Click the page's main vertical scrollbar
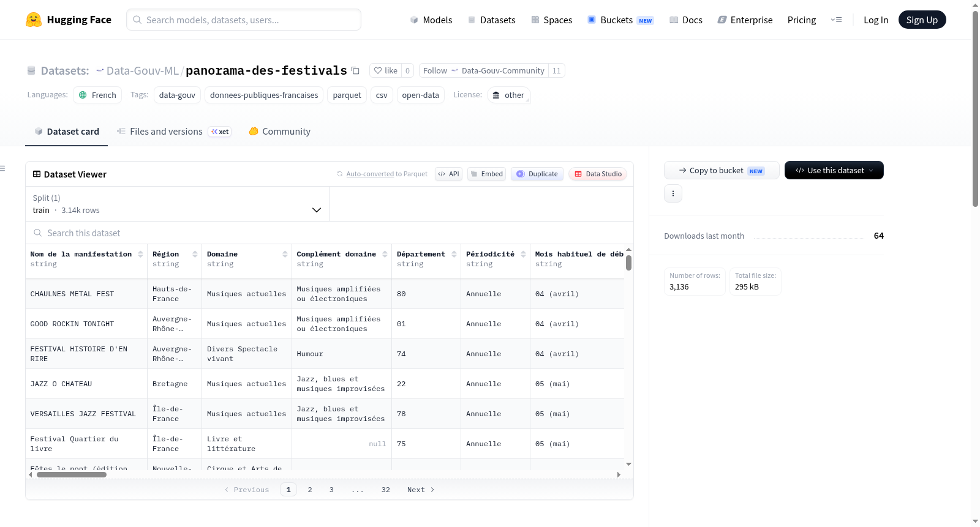 click(975, 109)
